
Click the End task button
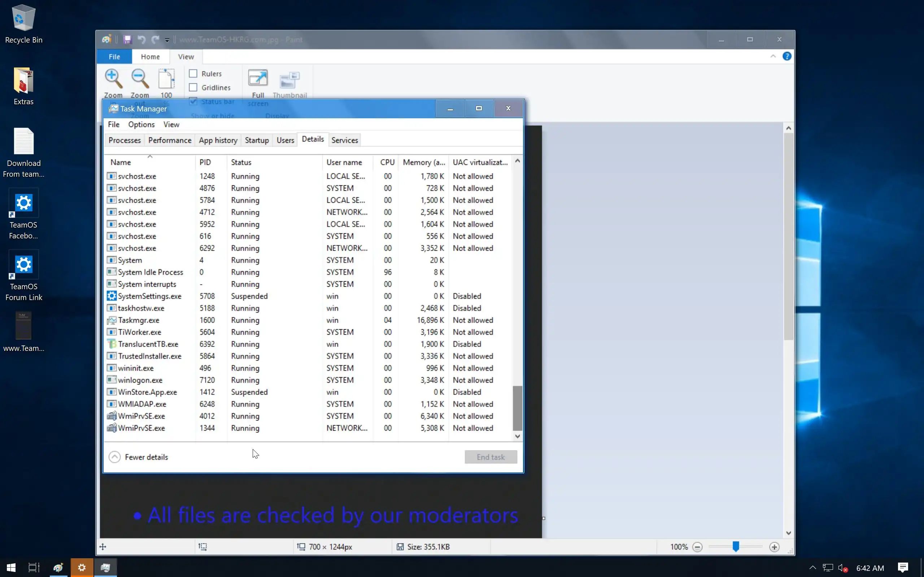pyautogui.click(x=491, y=457)
